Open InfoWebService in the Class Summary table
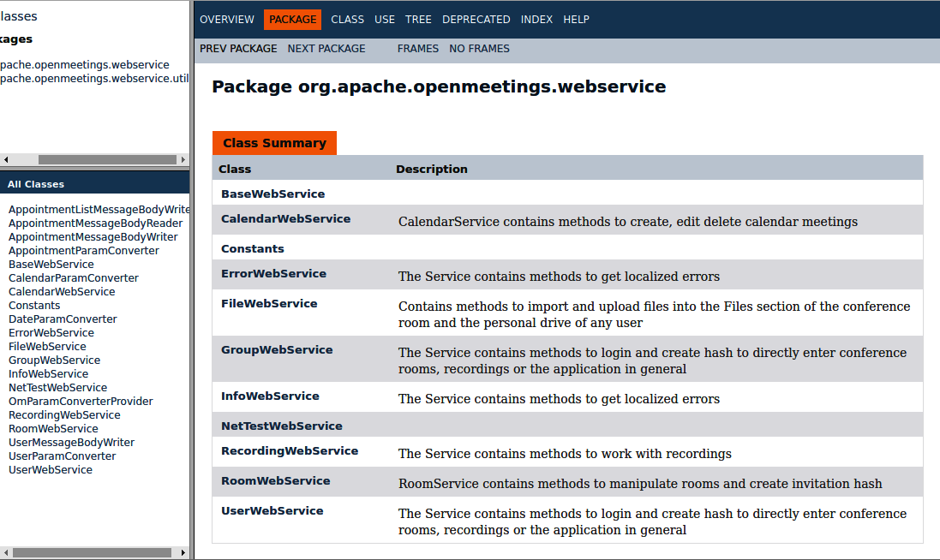940x560 pixels. click(270, 396)
